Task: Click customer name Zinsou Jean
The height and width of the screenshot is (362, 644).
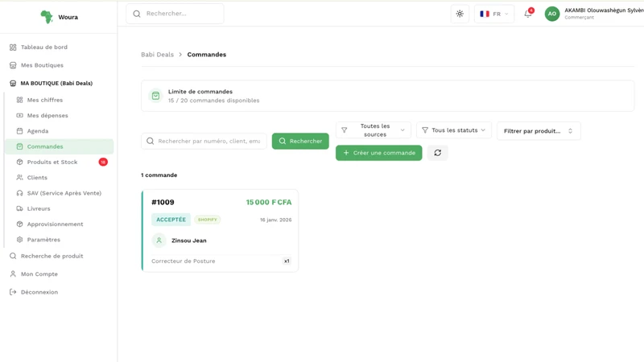Action: point(189,241)
